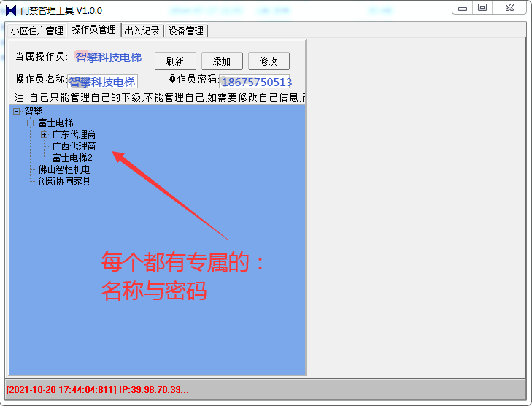Select 广西代理商 tree item

point(74,146)
